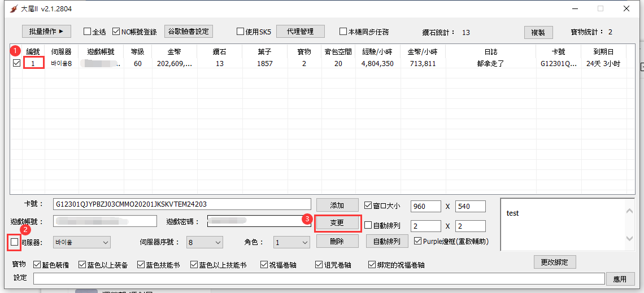Uncheck the row 1 account checkbox
Viewport: 644px width, 293px height.
(16, 63)
